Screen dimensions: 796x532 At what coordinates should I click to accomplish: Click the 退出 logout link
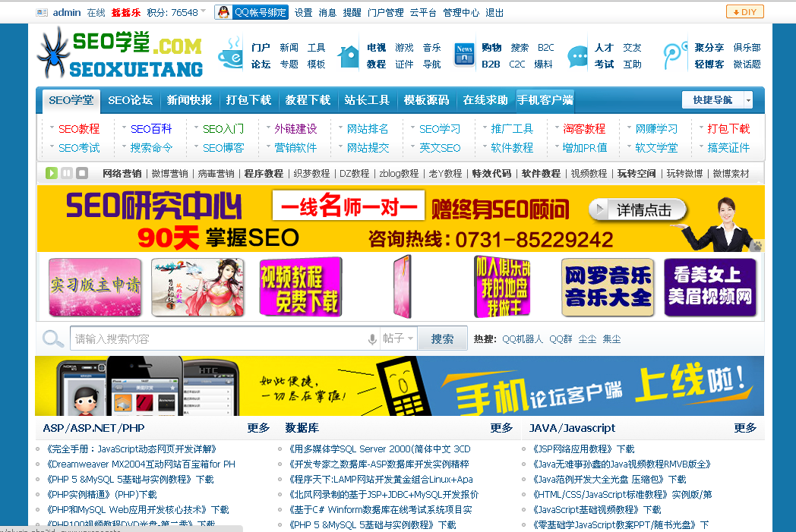click(494, 13)
